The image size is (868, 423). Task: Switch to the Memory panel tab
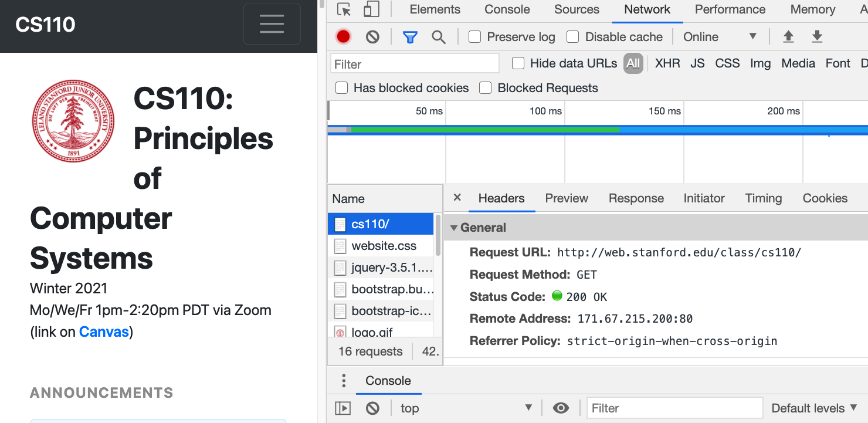tap(813, 9)
